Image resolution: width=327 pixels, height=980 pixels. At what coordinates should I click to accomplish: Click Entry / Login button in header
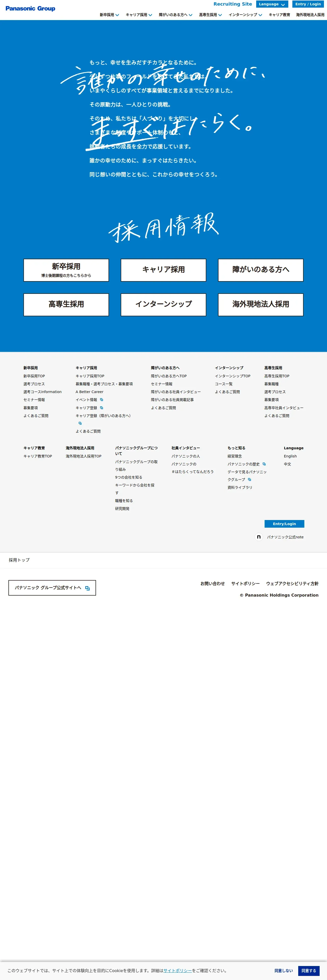[308, 4]
